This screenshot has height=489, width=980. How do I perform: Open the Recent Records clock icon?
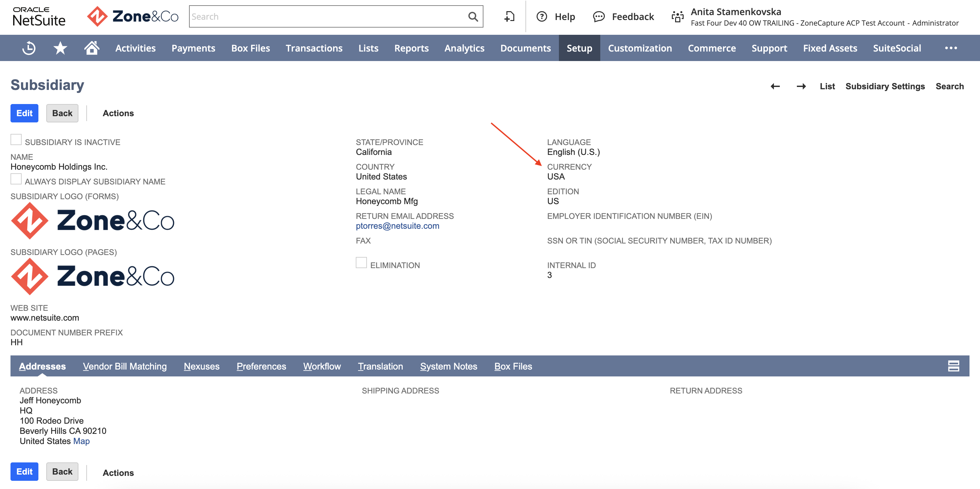[x=29, y=48]
